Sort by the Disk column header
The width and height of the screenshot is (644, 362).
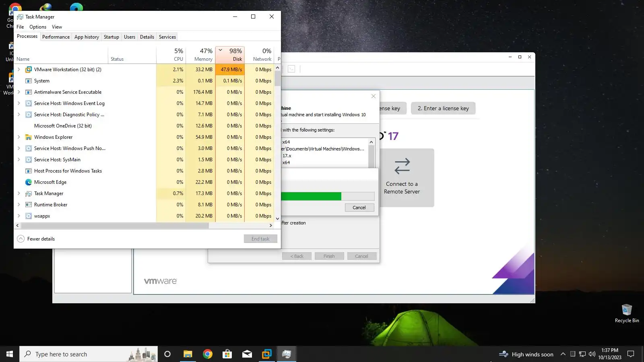point(230,55)
